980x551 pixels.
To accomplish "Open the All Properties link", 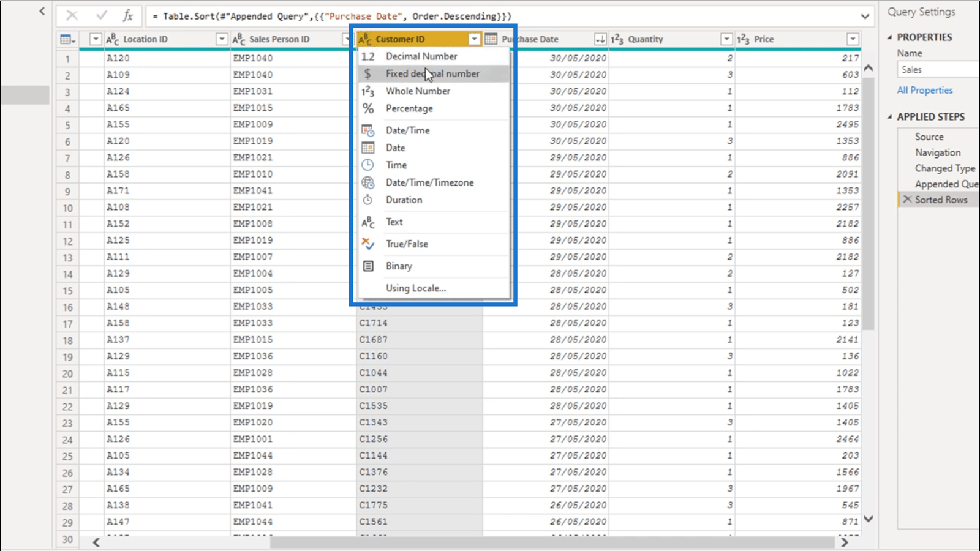I will [x=925, y=90].
